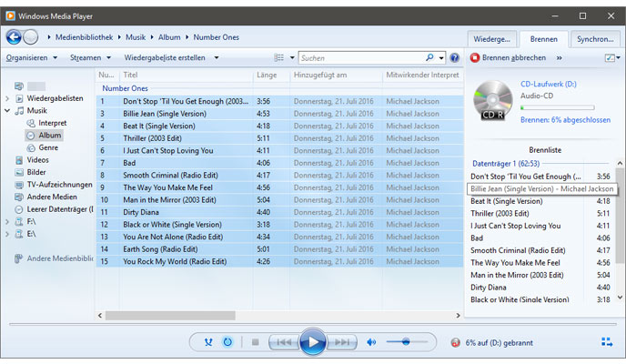Open the help icon
Image resolution: width=626 pixels, height=364 pixels.
[454, 57]
